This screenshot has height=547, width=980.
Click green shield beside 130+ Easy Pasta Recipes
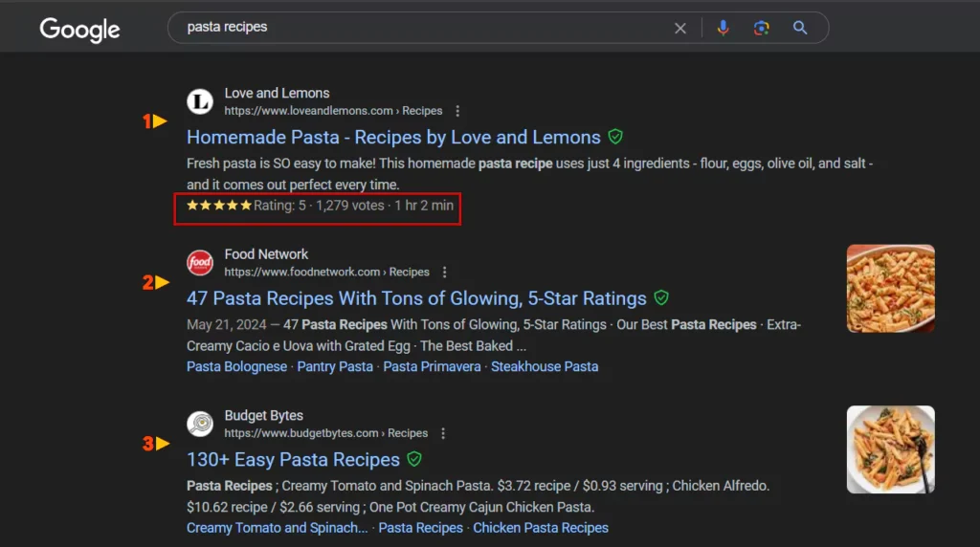[x=414, y=459]
